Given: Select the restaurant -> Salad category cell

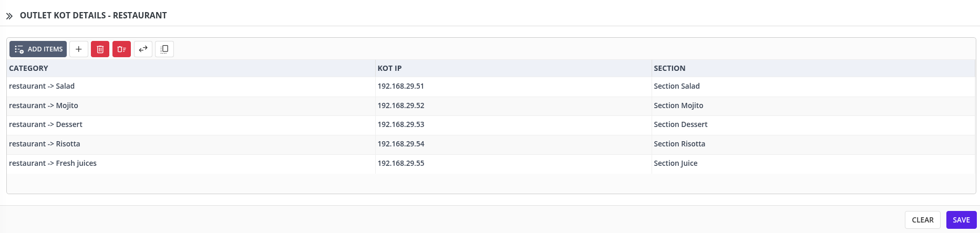Looking at the screenshot, I should point(42,86).
